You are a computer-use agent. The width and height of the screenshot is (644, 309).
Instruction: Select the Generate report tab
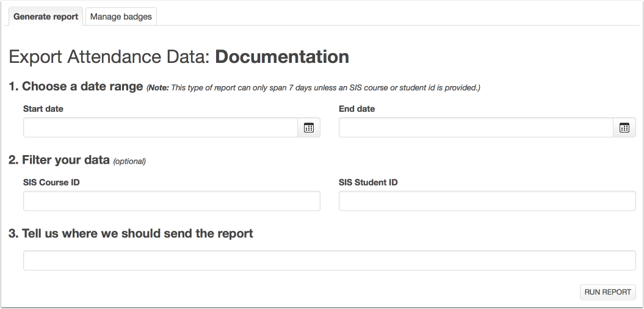(46, 17)
